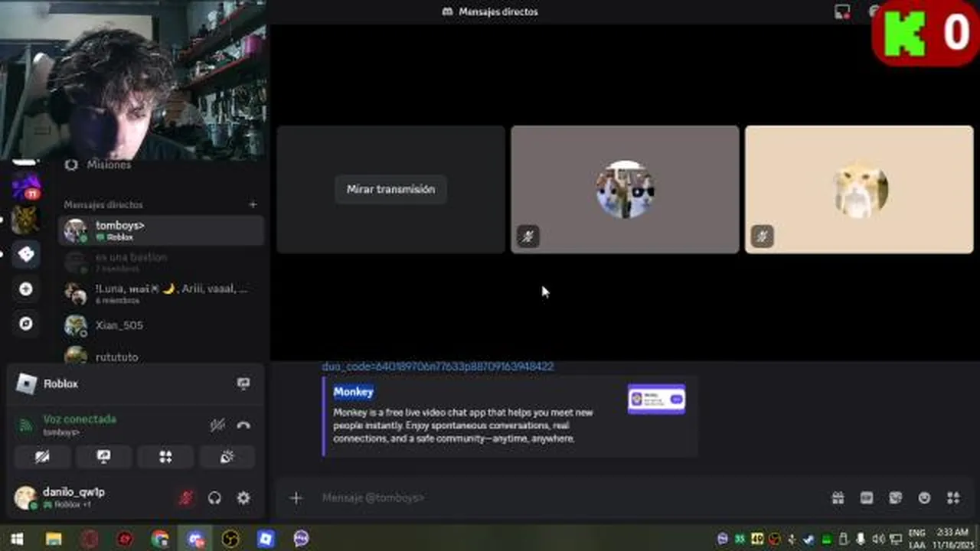Open the Monkey link embed title
This screenshot has width=980, height=551.
click(353, 392)
